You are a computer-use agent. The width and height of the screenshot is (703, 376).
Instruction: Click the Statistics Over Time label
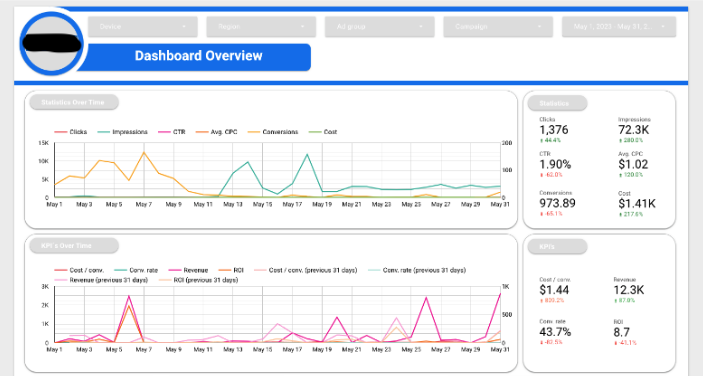point(74,102)
